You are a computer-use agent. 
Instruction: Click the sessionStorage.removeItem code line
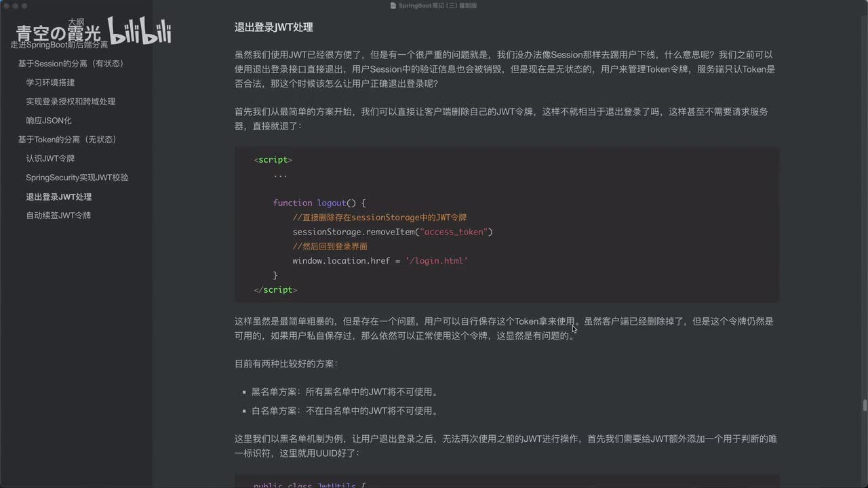click(x=393, y=232)
